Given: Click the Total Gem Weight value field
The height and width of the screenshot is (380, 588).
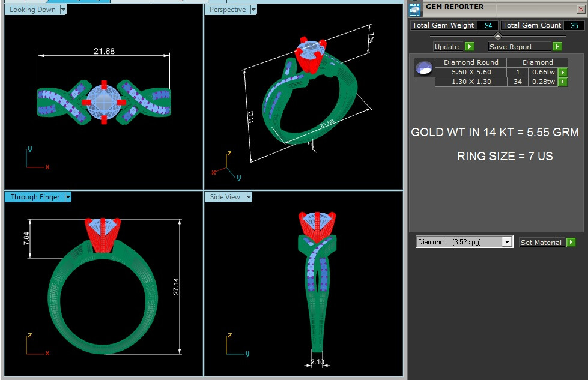Looking at the screenshot, I should click(x=486, y=25).
